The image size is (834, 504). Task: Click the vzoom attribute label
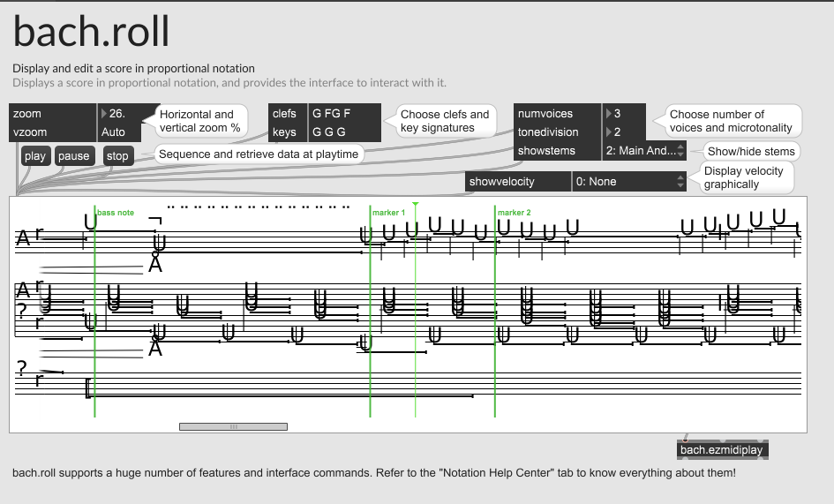tap(30, 132)
